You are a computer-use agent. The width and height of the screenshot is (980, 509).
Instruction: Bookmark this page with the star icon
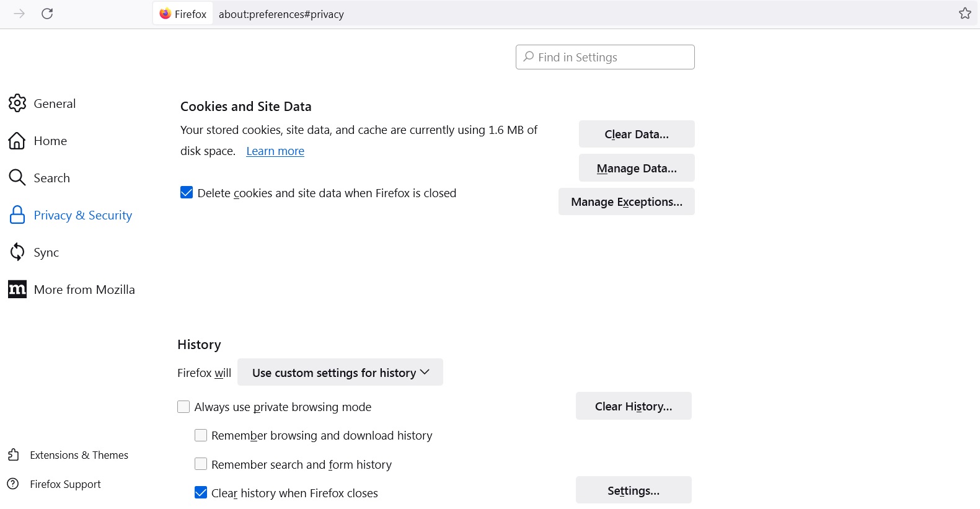[965, 14]
